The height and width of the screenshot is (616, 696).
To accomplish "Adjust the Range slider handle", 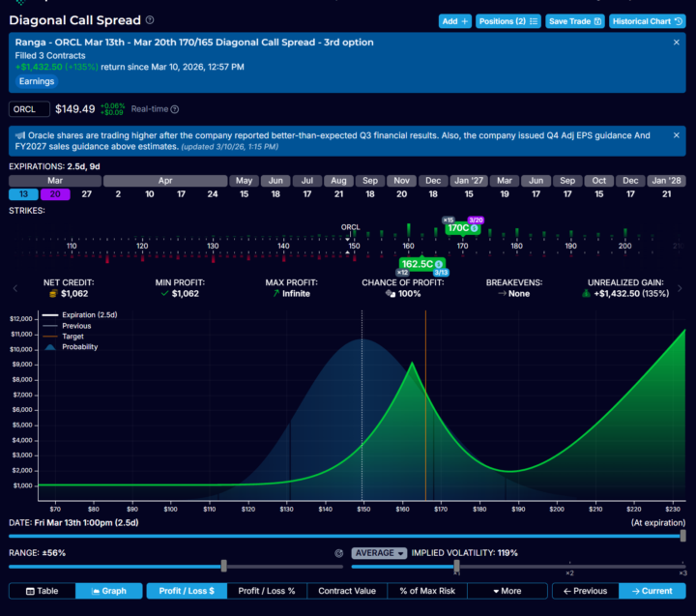I will (223, 566).
